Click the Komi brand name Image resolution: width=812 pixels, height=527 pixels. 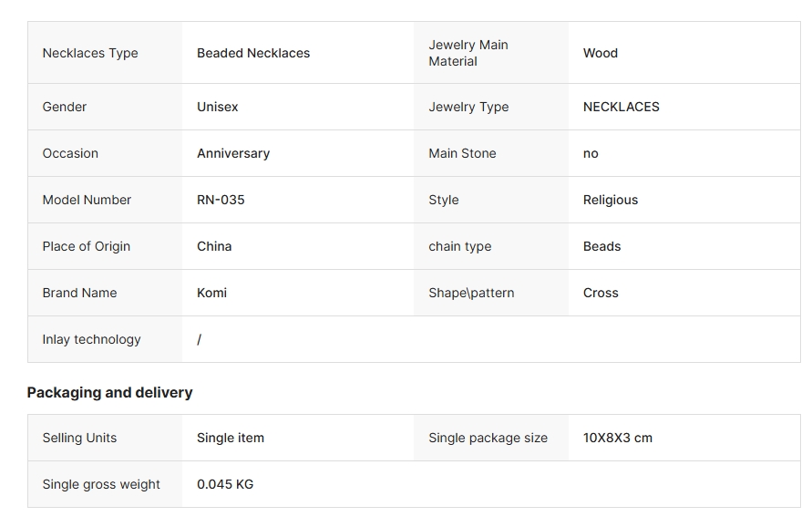coord(211,293)
